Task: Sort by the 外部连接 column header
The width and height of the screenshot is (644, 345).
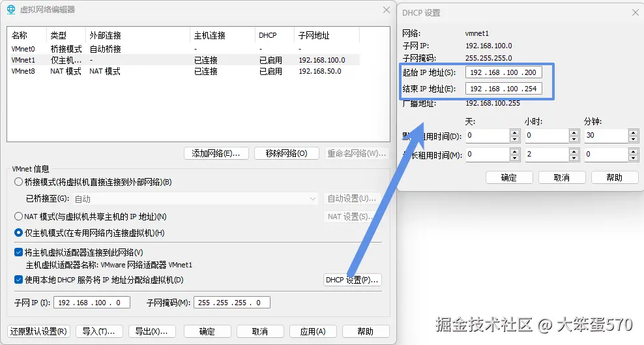Action: coord(138,35)
